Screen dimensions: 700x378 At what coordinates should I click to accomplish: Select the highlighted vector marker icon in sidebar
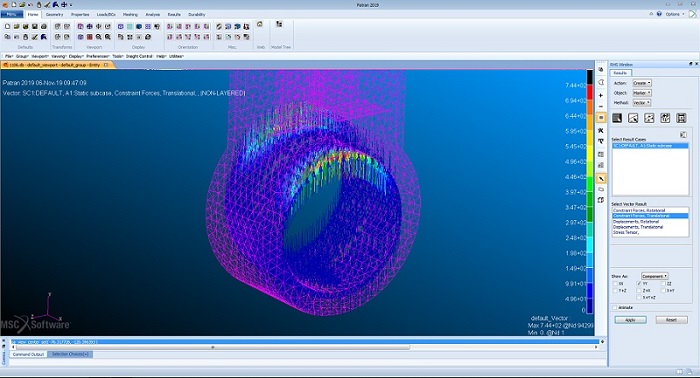601,179
